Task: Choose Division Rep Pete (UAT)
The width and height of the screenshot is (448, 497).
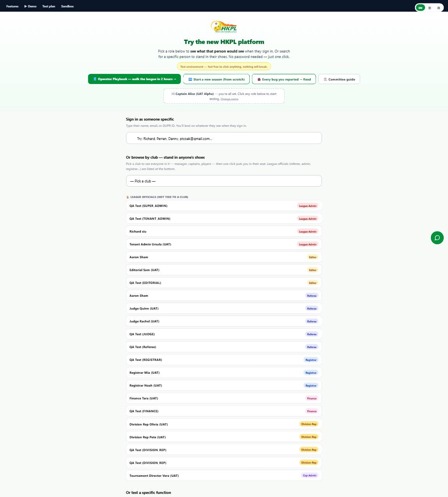Action: (x=224, y=437)
